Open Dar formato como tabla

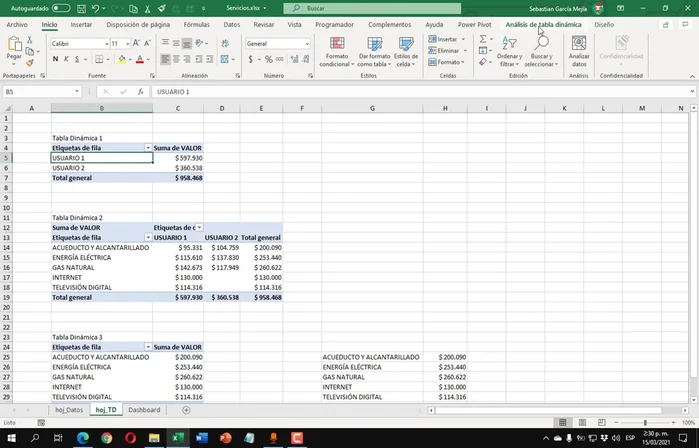(374, 52)
